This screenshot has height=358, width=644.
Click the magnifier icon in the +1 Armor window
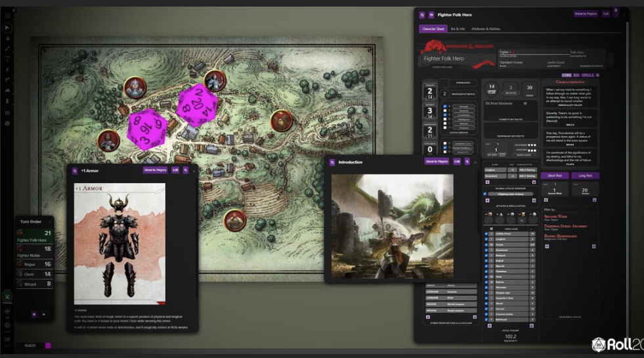coord(186,169)
